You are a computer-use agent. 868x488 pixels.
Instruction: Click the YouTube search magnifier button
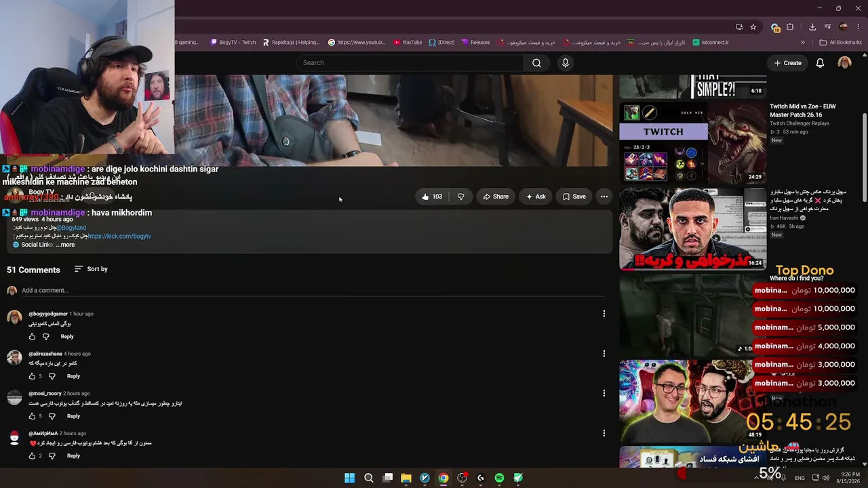point(536,63)
